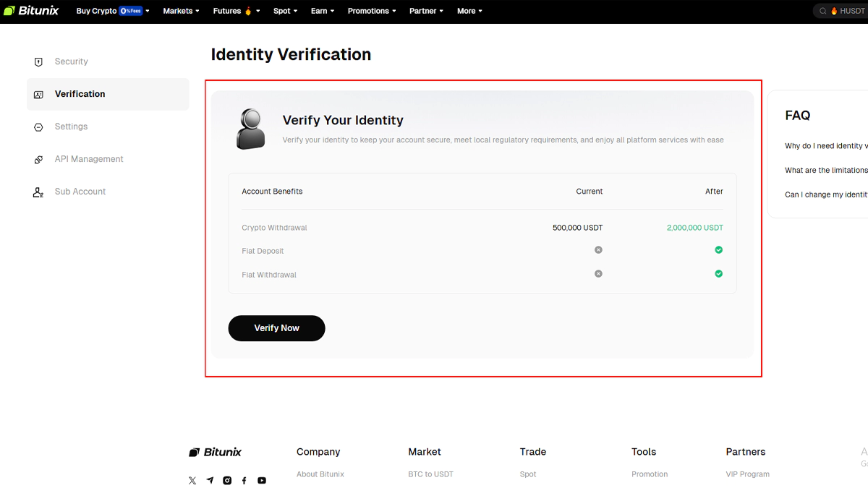Open the About Bitunix footer link
The height and width of the screenshot is (488, 868).
coord(320,474)
